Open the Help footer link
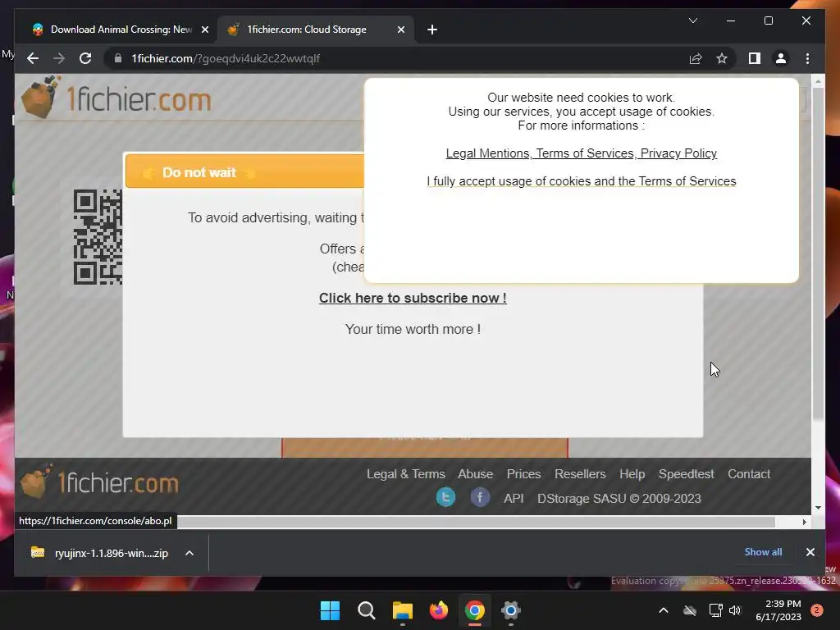840x630 pixels. click(632, 474)
